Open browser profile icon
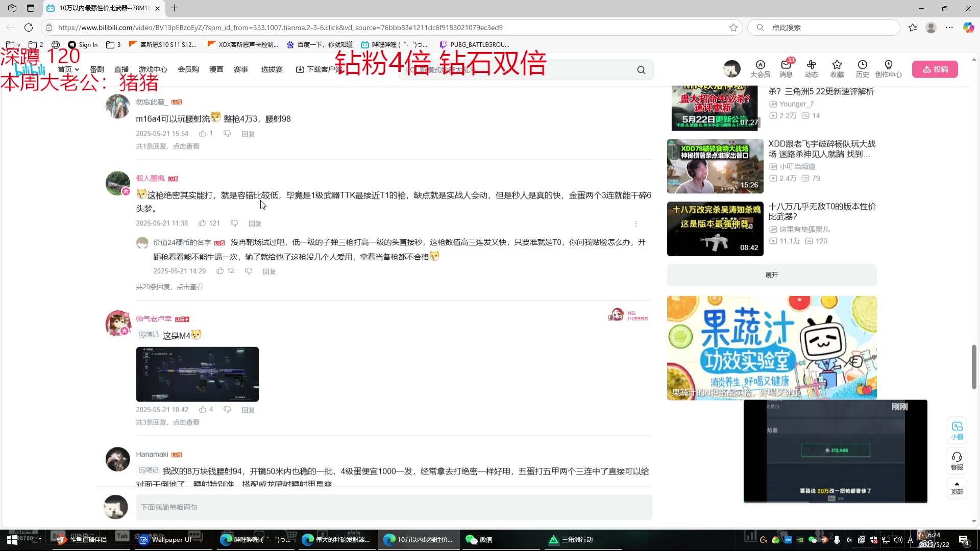Viewport: 980px width, 551px height. pyautogui.click(x=931, y=28)
